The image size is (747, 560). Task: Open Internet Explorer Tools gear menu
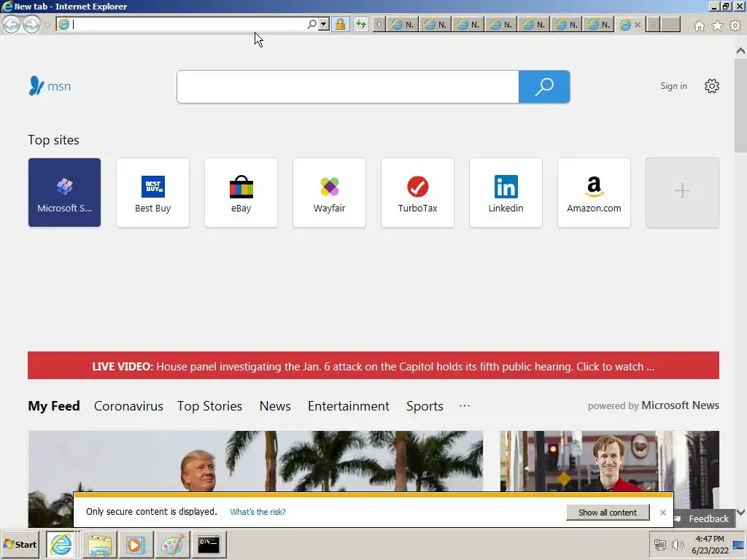(735, 26)
